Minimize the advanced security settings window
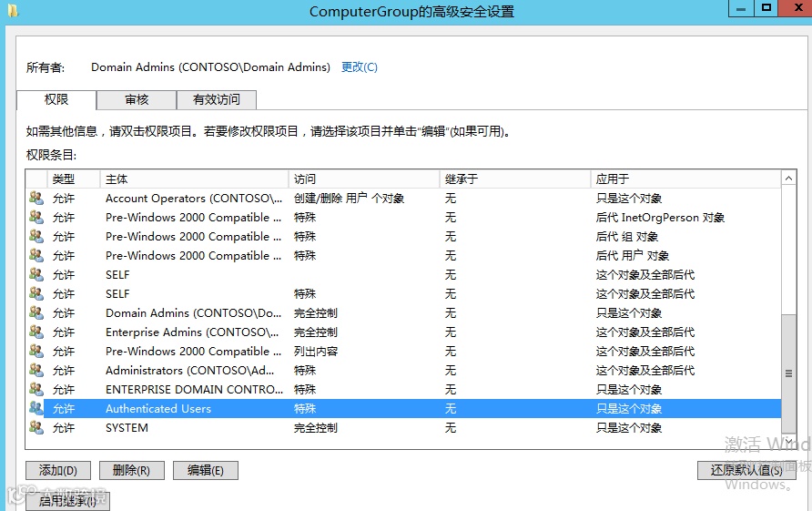 tap(741, 9)
